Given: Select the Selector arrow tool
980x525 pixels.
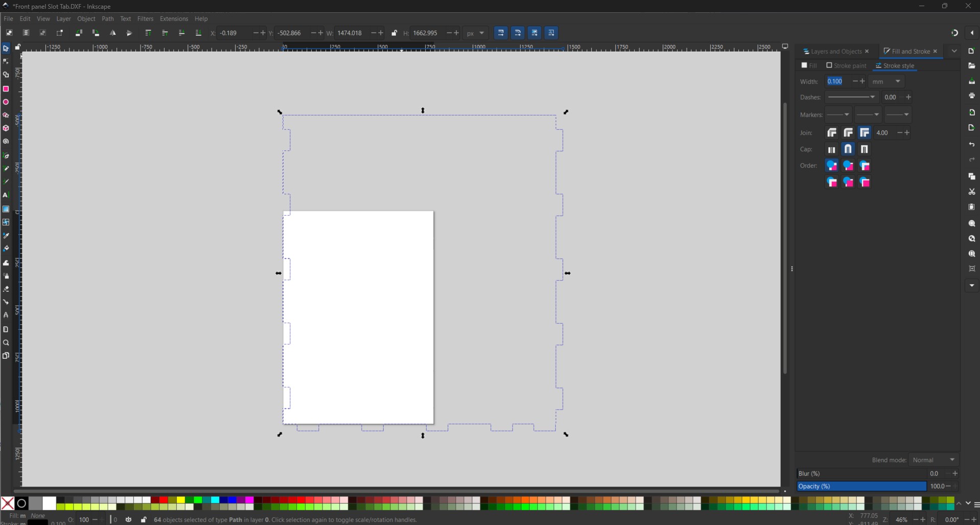Looking at the screenshot, I should click(x=6, y=49).
